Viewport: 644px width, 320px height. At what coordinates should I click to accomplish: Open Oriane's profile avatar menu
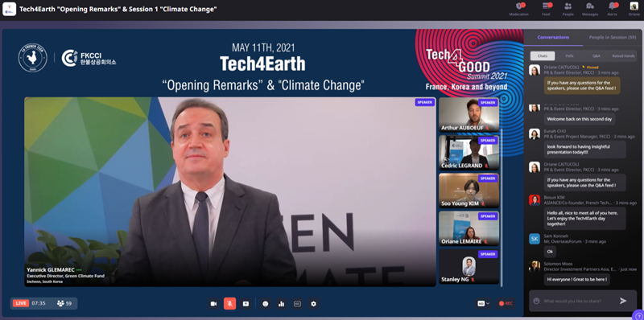[634, 6]
